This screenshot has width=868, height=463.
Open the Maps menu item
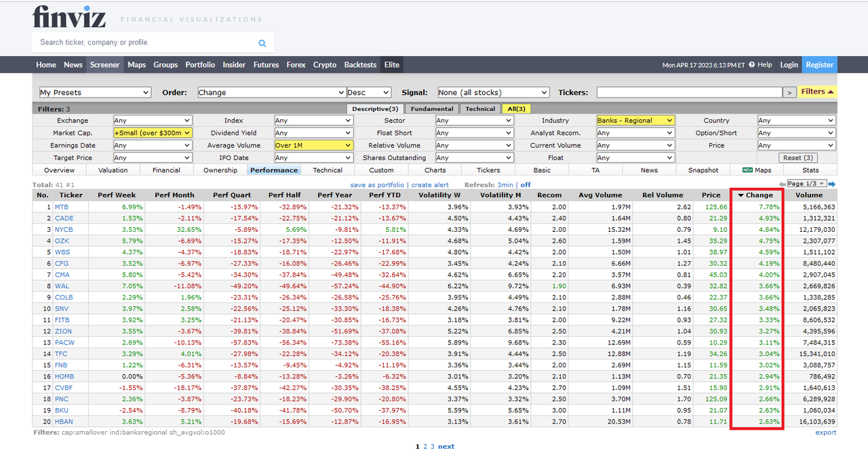(136, 65)
